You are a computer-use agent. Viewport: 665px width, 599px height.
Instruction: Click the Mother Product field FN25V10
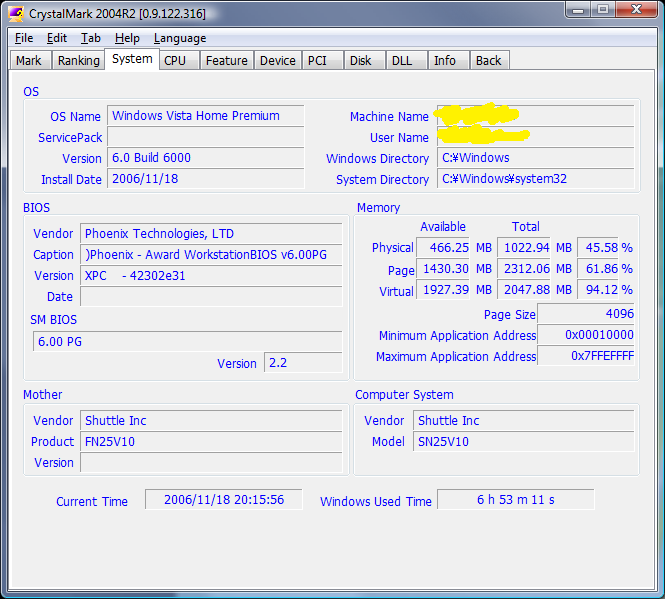pos(211,442)
